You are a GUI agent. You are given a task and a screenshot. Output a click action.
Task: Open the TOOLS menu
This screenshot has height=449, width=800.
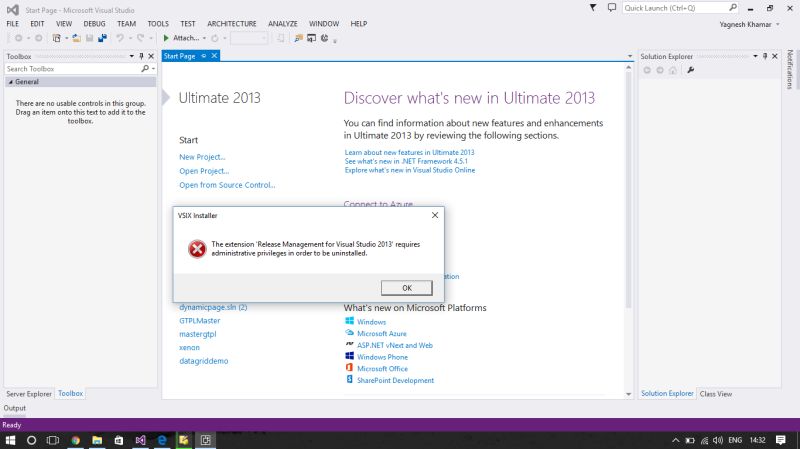[x=158, y=23]
